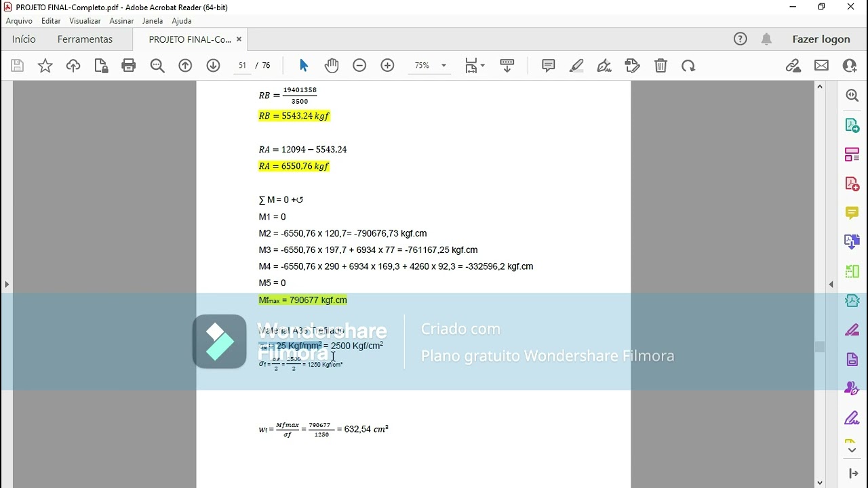This screenshot has width=868, height=488.
Task: Click the vertical scrollbar down arrow
Action: [819, 483]
